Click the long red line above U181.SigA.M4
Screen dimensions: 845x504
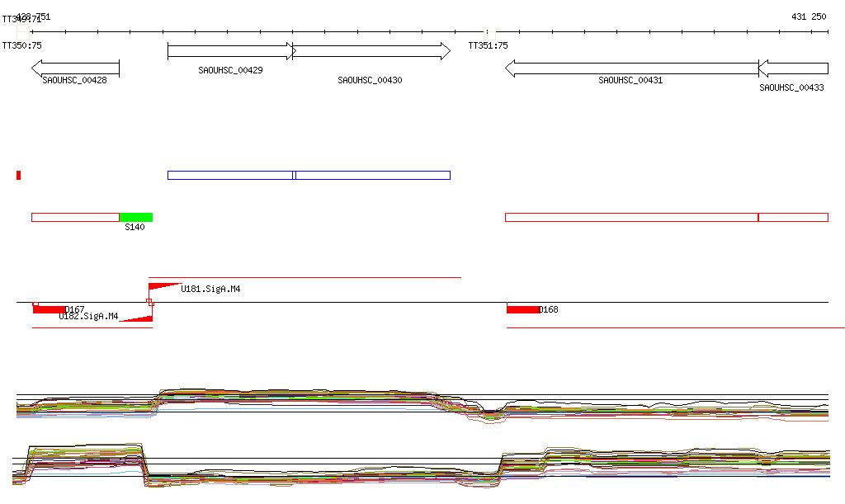(x=304, y=278)
